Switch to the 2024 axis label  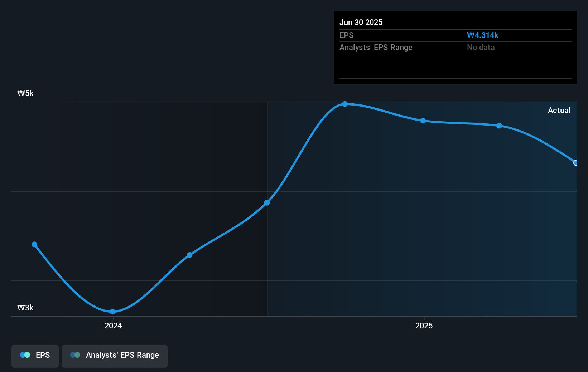coord(112,325)
